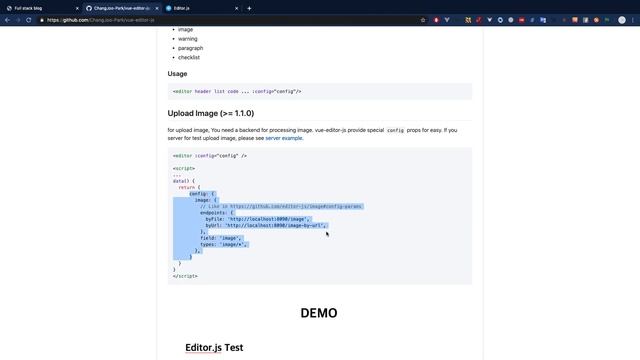Reload the current page

[x=29, y=20]
